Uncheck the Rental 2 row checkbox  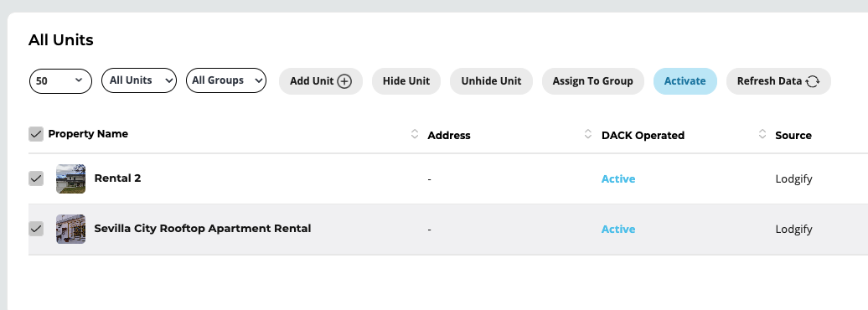tap(36, 178)
